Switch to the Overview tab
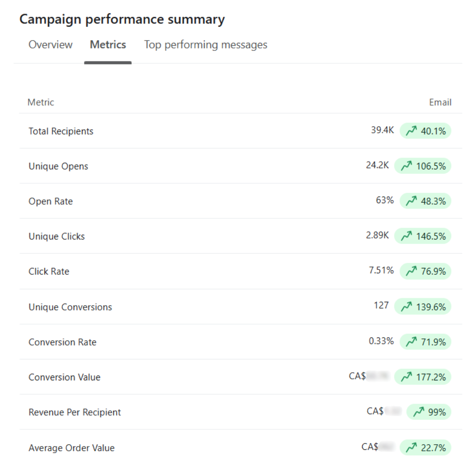Screen dimensions: 476x476 click(x=50, y=45)
